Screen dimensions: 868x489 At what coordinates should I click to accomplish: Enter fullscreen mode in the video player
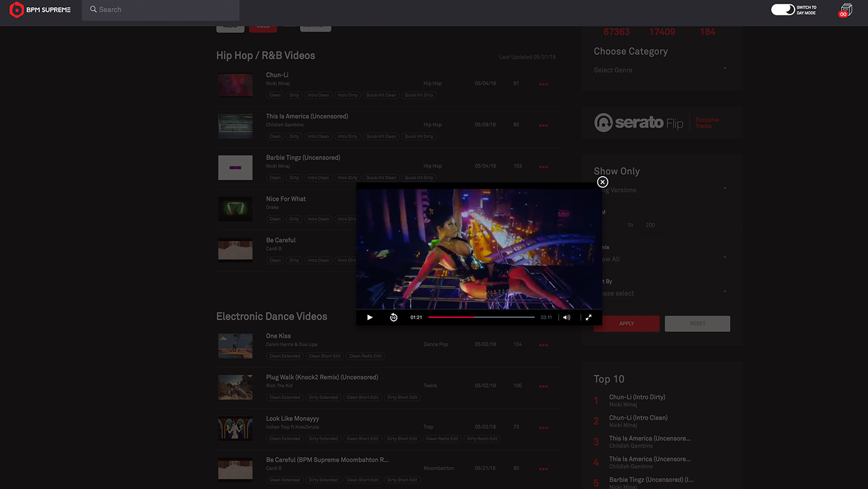589,317
